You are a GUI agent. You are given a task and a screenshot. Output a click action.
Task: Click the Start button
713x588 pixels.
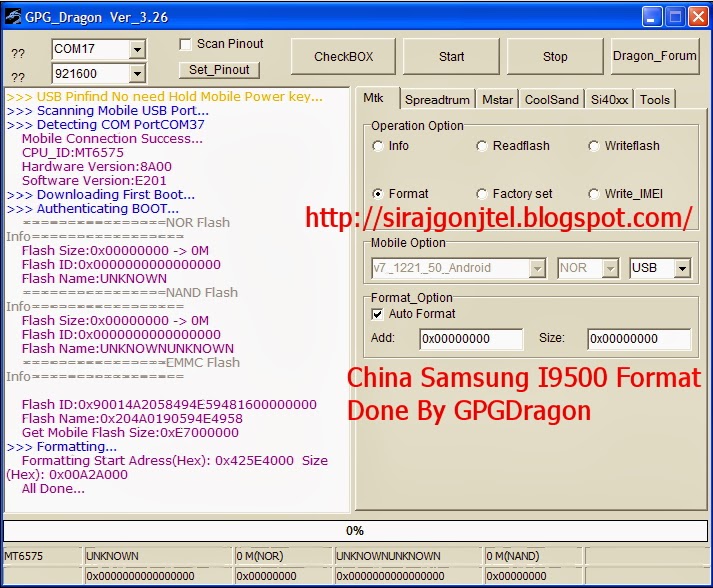tap(451, 56)
